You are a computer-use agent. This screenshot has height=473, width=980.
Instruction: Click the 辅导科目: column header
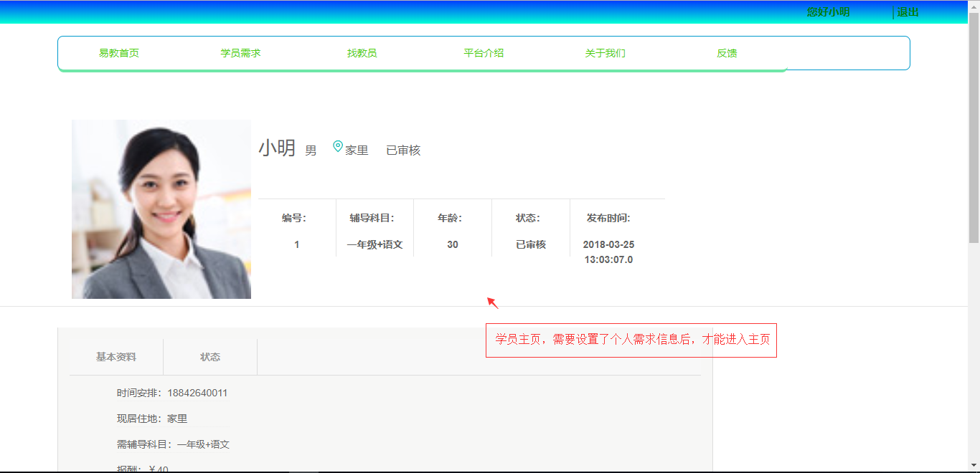372,218
